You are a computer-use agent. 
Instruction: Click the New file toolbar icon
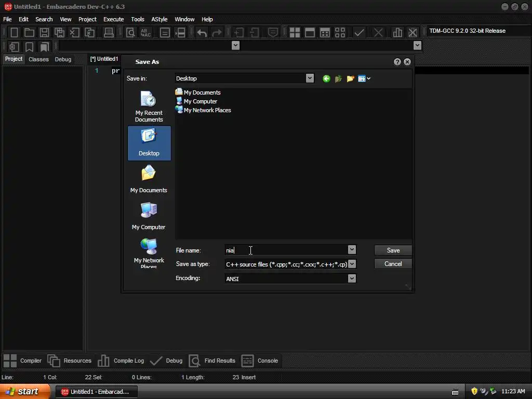[x=14, y=33]
